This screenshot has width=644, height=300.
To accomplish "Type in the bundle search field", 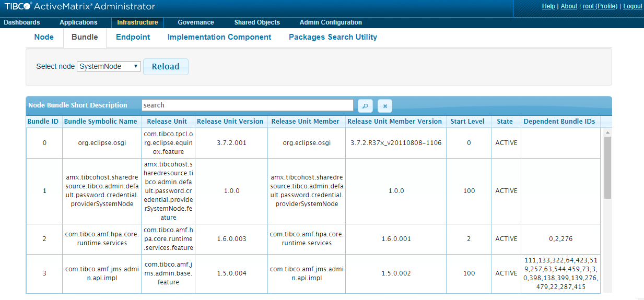I will 247,105.
